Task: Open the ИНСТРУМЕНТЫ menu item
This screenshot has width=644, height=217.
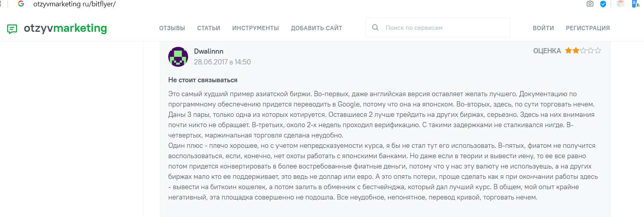Action: click(255, 28)
